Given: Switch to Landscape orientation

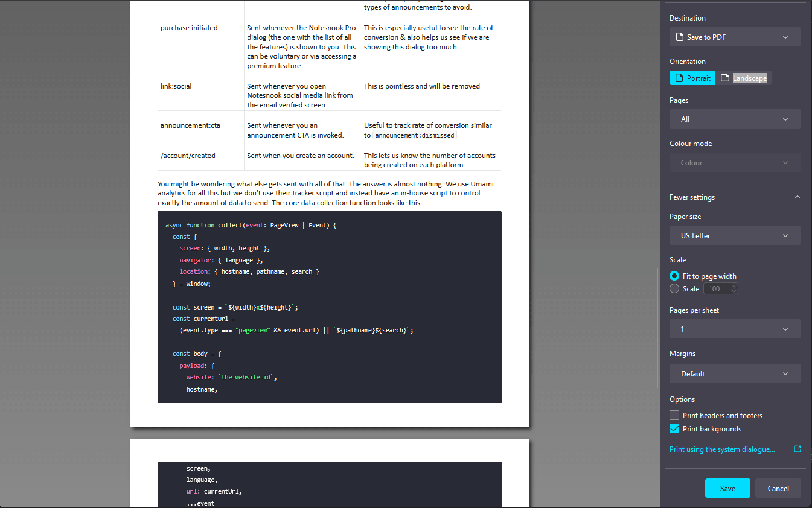Looking at the screenshot, I should 746,78.
